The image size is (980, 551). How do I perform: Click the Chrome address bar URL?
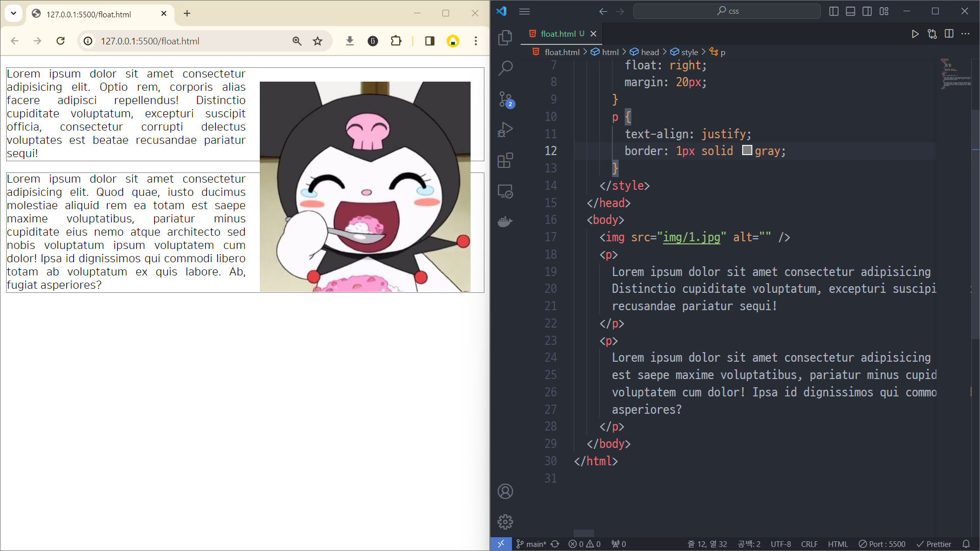point(150,41)
